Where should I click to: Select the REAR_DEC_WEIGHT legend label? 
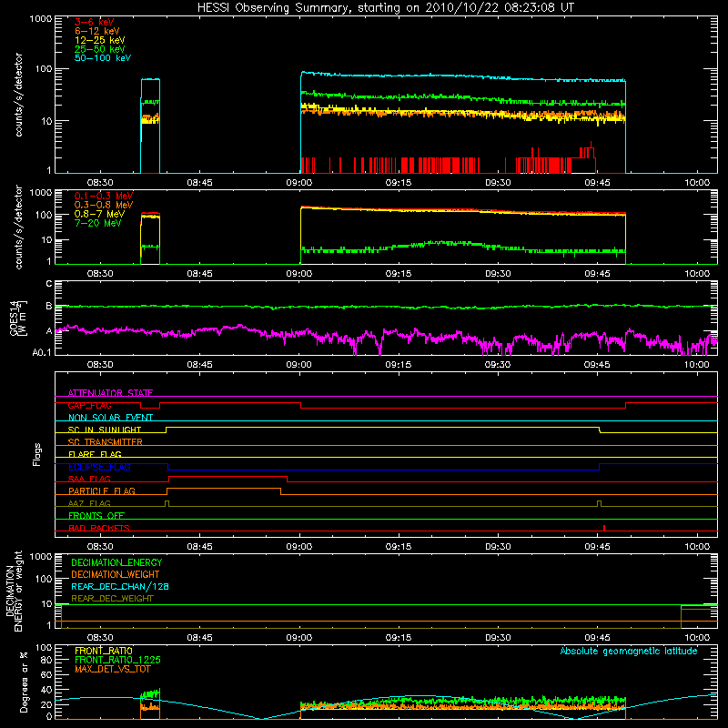pos(112,599)
